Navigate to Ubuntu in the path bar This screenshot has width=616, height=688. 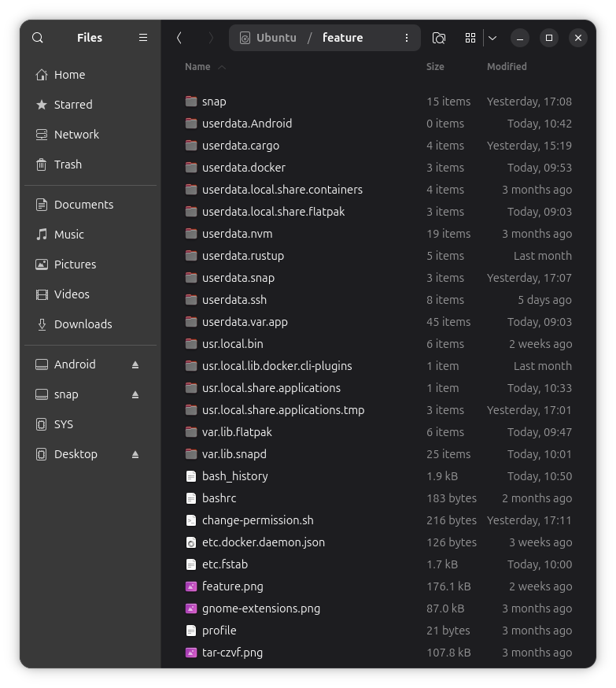[x=275, y=38]
